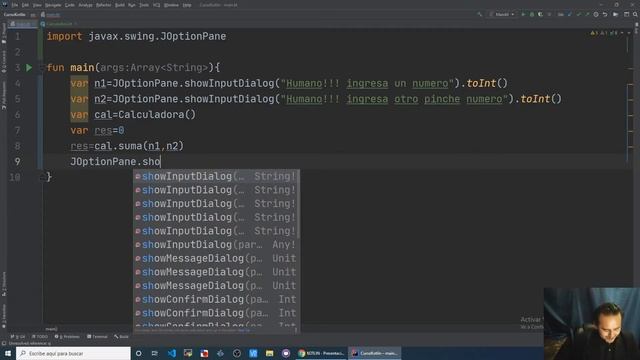
Task: Open Git history clock icon
Action: pyautogui.click(x=596, y=14)
